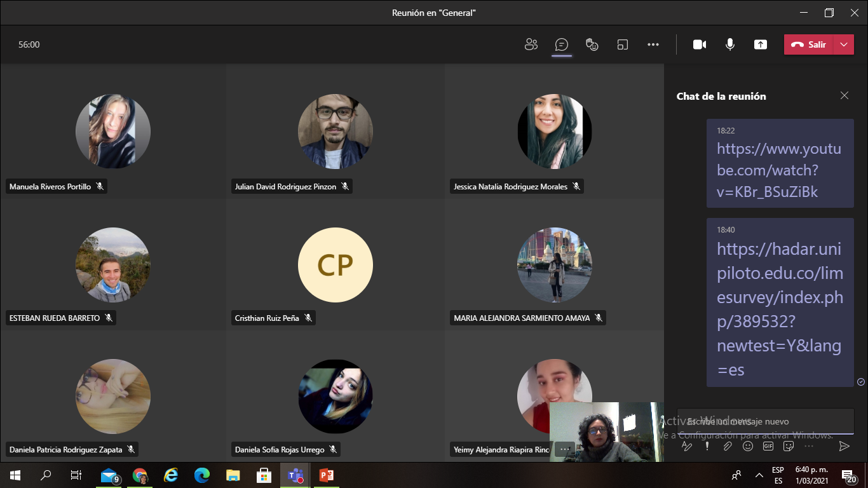The width and height of the screenshot is (868, 488).
Task: Leave meeting with Salir button
Action: (x=808, y=44)
